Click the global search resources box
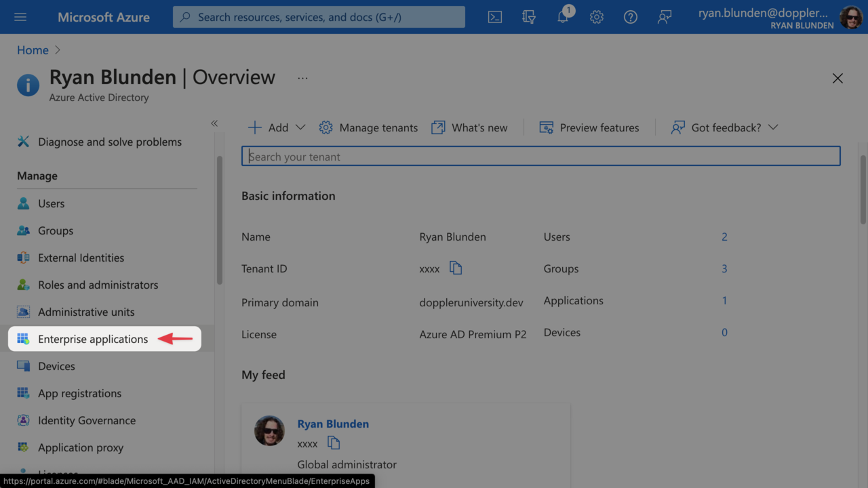 [319, 17]
